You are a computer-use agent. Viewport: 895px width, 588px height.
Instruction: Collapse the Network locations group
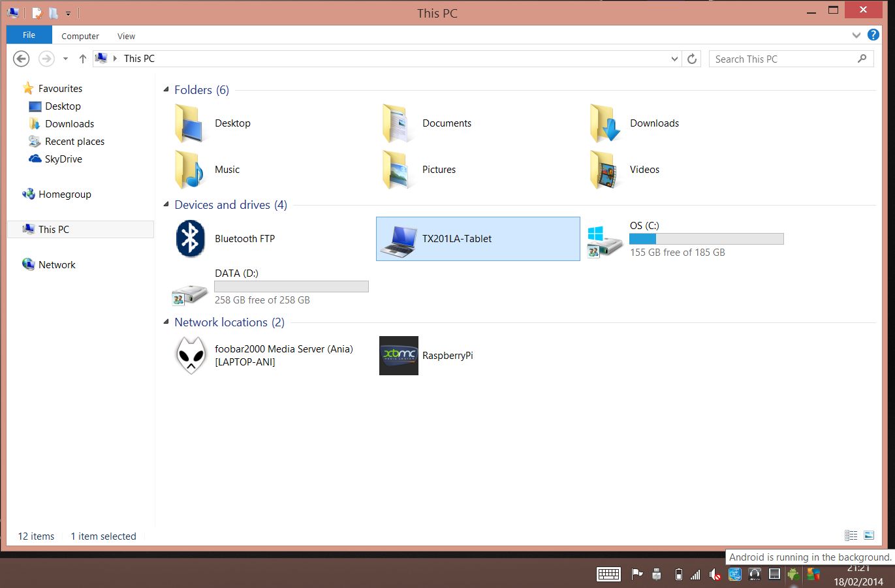(x=166, y=322)
